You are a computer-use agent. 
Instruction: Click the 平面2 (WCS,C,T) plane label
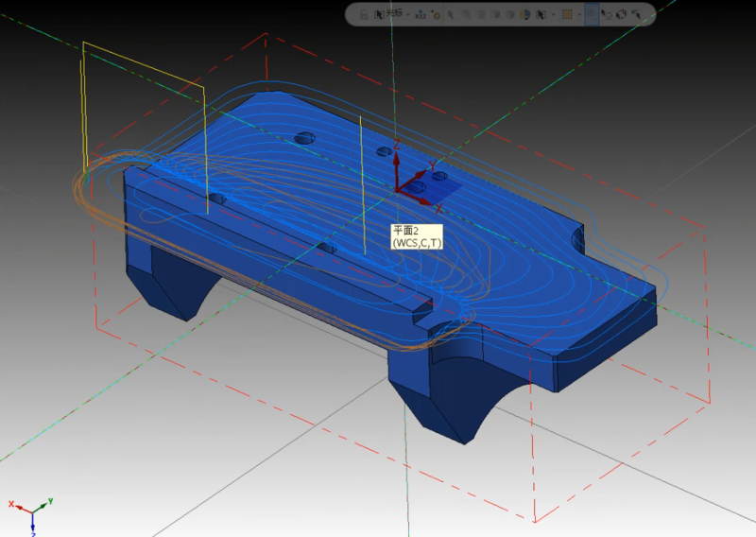pyautogui.click(x=417, y=236)
